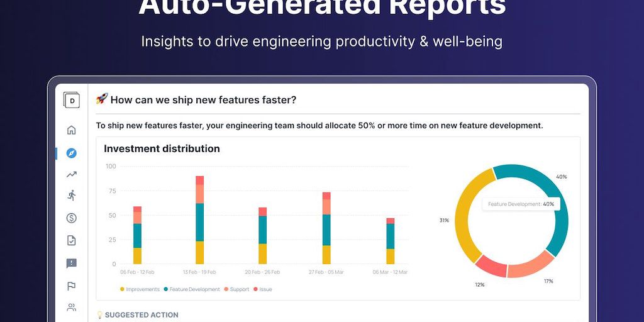Open the Home icon in sidebar
Viewport: 644px width, 322px height.
tap(72, 130)
